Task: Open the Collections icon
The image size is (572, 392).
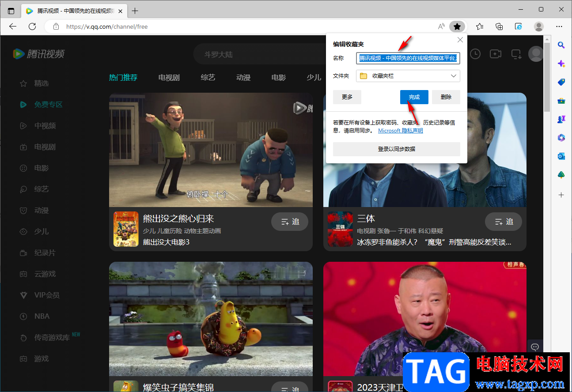Action: 499,26
